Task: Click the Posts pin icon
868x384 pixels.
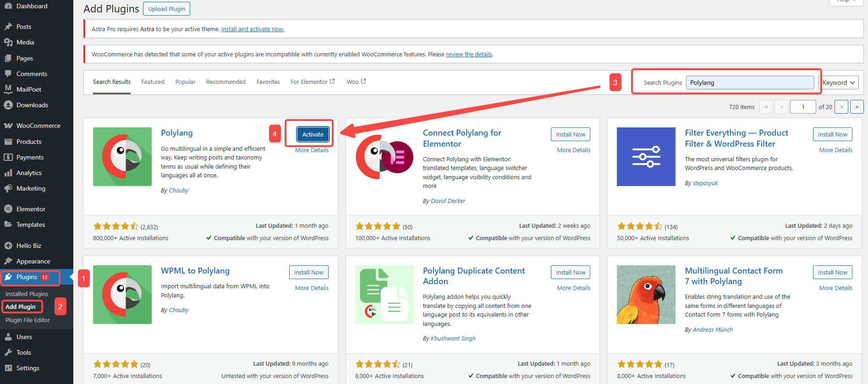Action: point(8,27)
